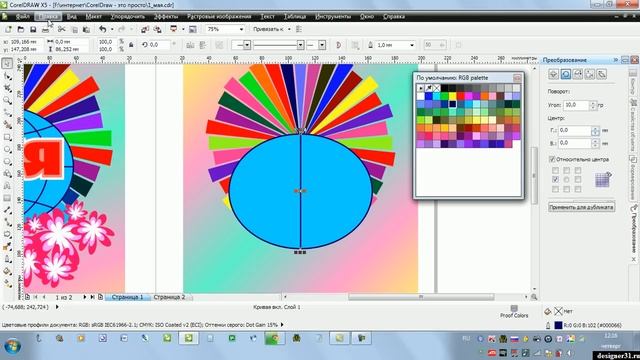
Task: Click the Position tab icon in Transformation docker
Action: point(553,74)
